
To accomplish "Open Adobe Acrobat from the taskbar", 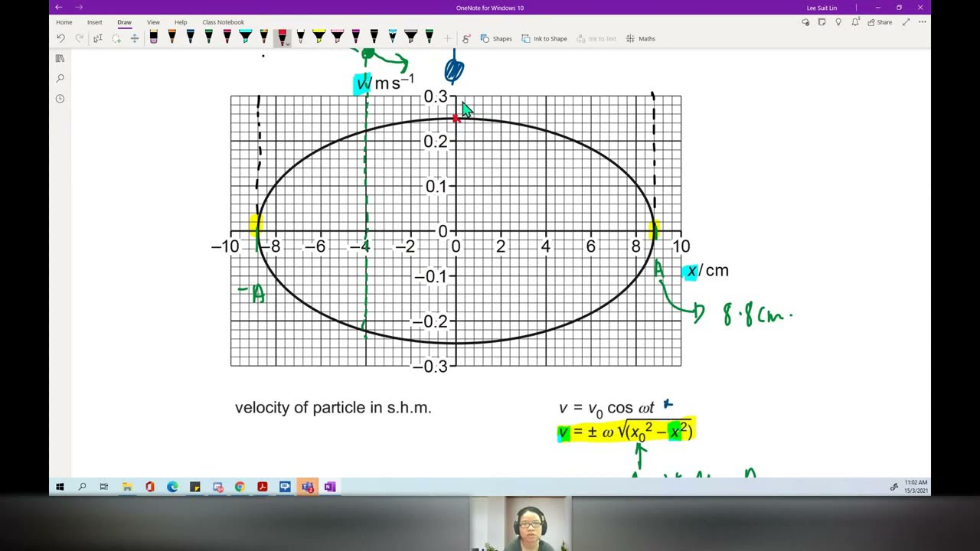I will 263,487.
